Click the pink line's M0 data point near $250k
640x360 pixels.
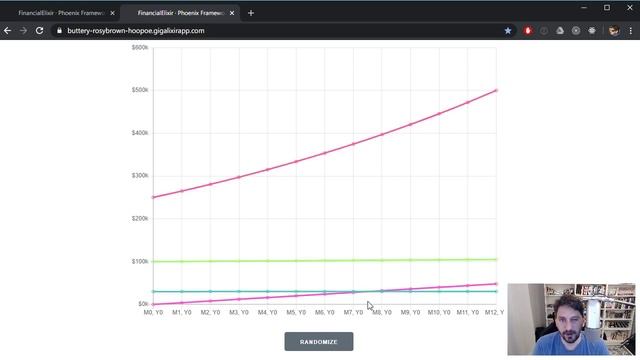pyautogui.click(x=153, y=197)
